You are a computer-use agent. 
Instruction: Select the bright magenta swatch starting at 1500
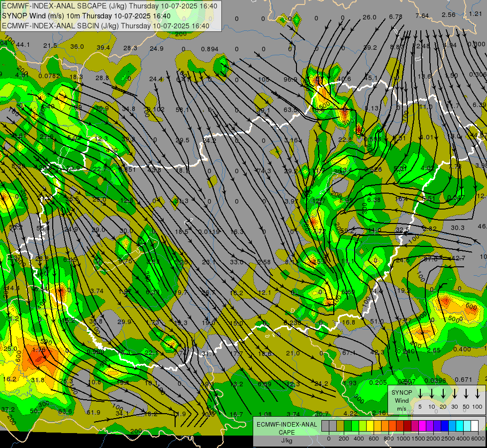point(422,426)
